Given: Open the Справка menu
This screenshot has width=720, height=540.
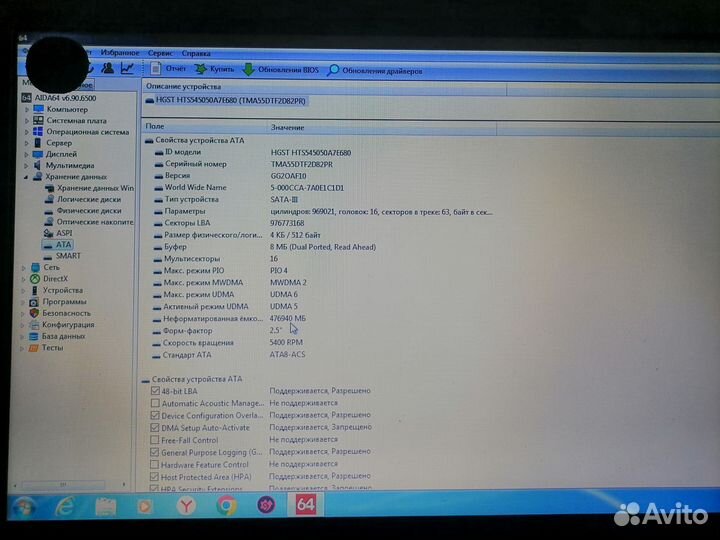Looking at the screenshot, I should pos(196,53).
